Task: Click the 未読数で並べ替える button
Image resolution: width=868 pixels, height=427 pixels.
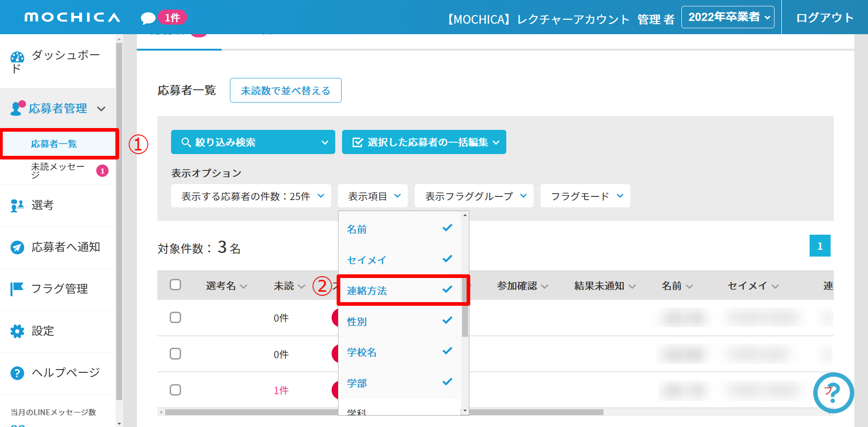Action: pos(286,91)
